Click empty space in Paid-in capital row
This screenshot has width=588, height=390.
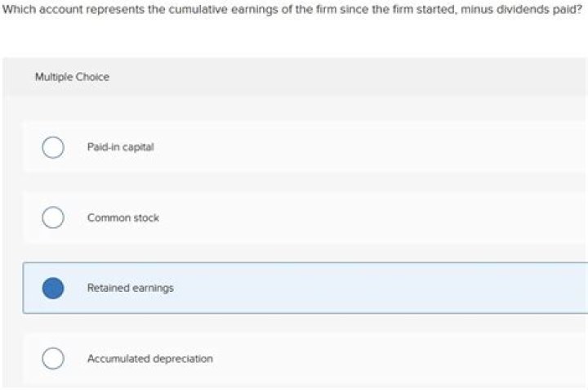pyautogui.click(x=367, y=147)
